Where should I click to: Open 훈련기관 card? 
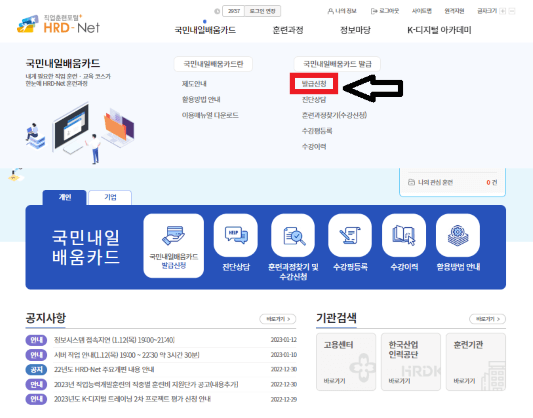click(476, 362)
